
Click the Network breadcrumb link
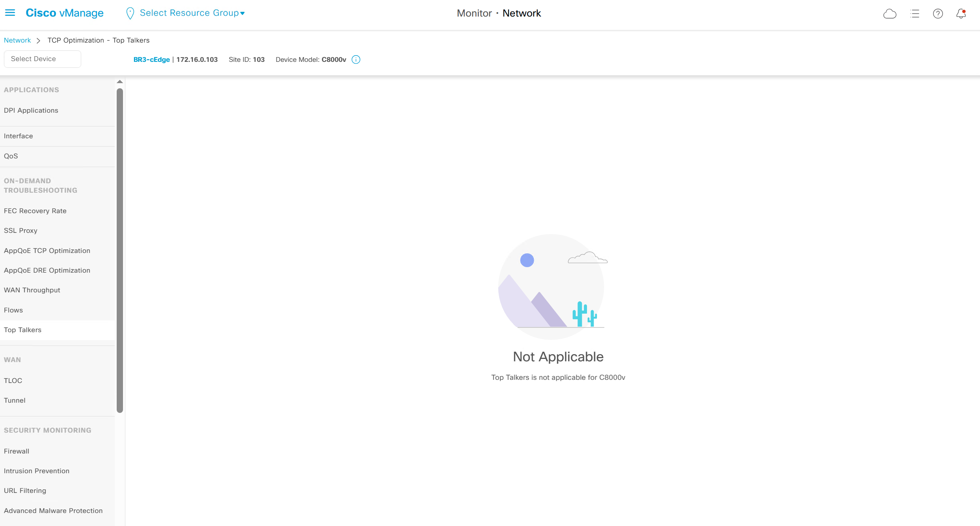pyautogui.click(x=17, y=40)
